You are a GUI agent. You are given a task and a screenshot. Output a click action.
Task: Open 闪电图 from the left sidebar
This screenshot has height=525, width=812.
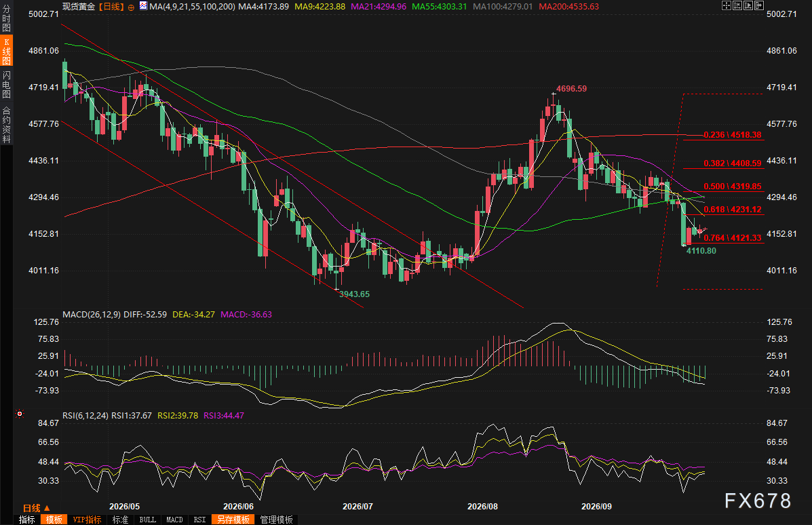pos(6,84)
